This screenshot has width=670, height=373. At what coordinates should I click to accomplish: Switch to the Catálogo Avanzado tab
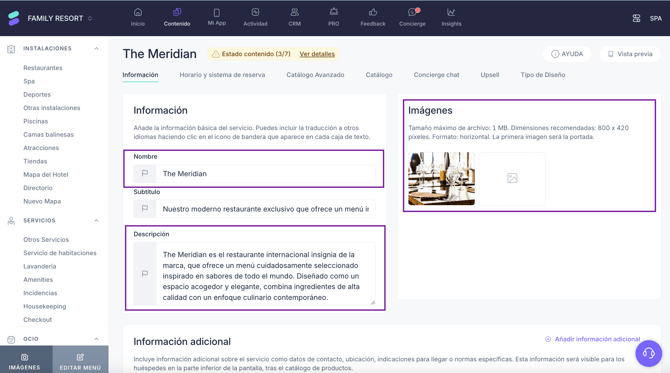315,75
